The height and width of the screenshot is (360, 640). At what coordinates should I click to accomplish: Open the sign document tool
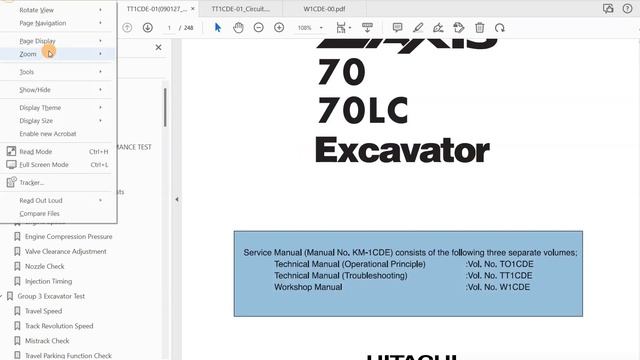(x=438, y=28)
